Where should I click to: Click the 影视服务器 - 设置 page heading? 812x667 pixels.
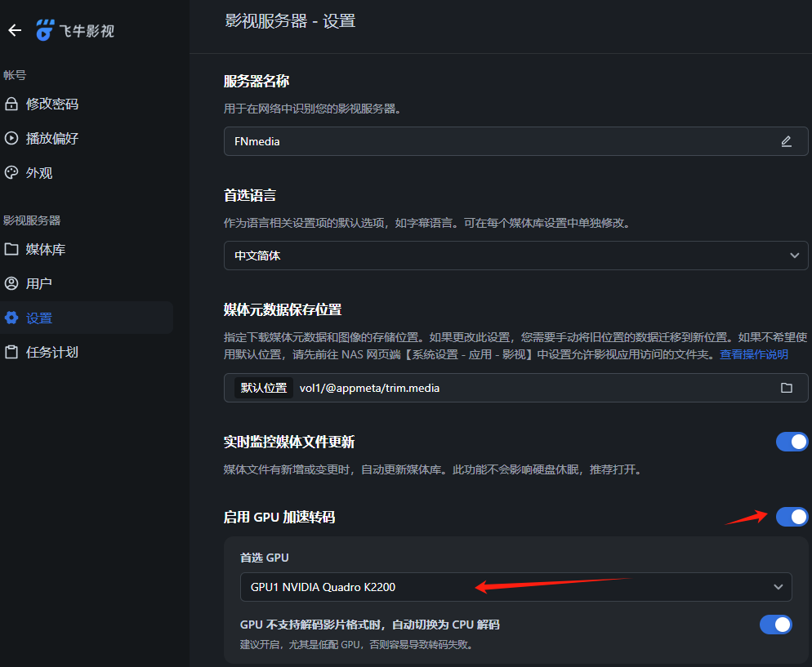coord(290,21)
